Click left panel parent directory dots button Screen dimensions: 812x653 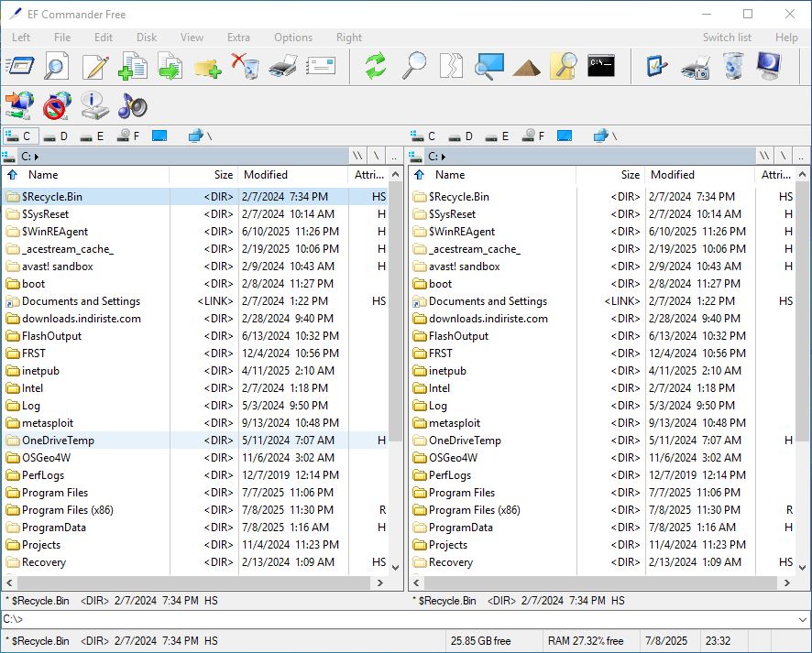click(394, 156)
